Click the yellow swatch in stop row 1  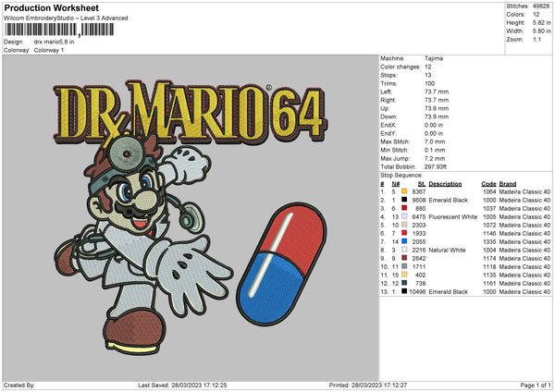[404, 191]
